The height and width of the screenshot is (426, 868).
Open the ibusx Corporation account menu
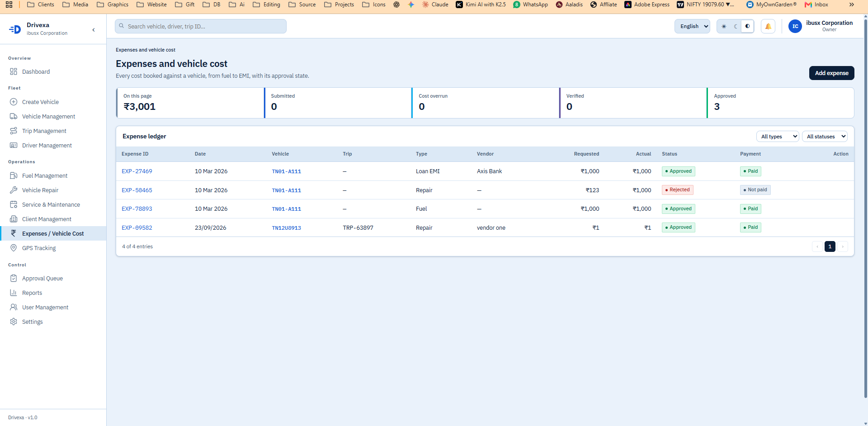coord(821,26)
